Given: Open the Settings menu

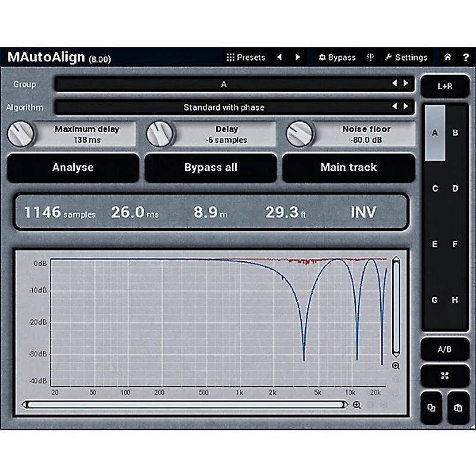Looking at the screenshot, I should [406, 58].
